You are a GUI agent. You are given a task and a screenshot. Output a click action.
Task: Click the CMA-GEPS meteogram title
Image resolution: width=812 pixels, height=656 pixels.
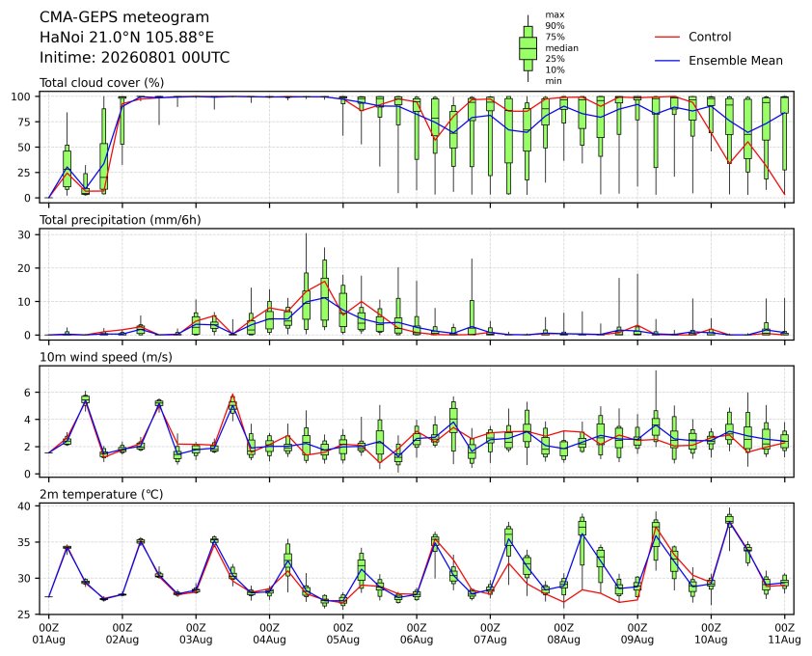pyautogui.click(x=124, y=17)
